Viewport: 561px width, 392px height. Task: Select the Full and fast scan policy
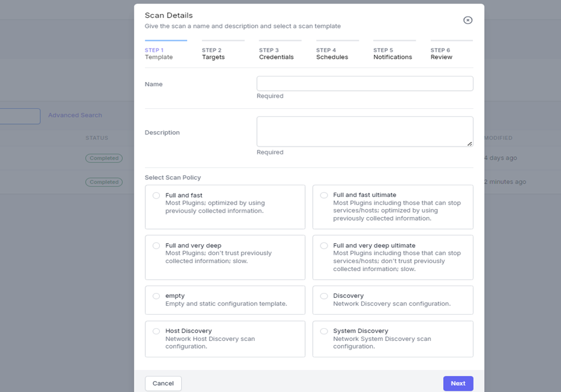click(157, 196)
